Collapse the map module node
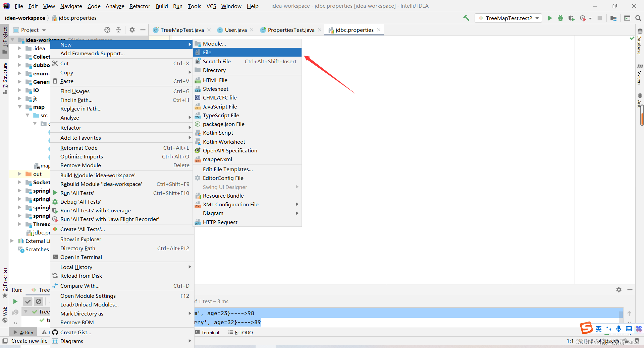Viewport: 644px width, 348px height. (x=19, y=107)
